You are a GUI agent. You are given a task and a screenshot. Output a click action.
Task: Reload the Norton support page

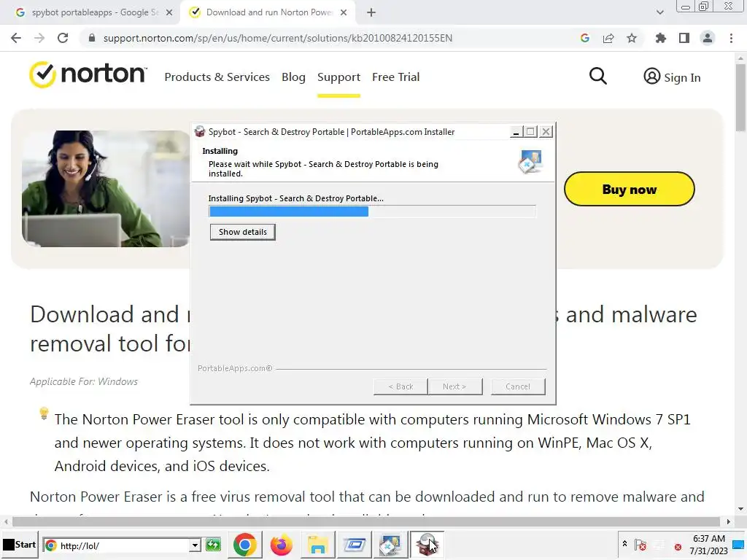pyautogui.click(x=63, y=38)
